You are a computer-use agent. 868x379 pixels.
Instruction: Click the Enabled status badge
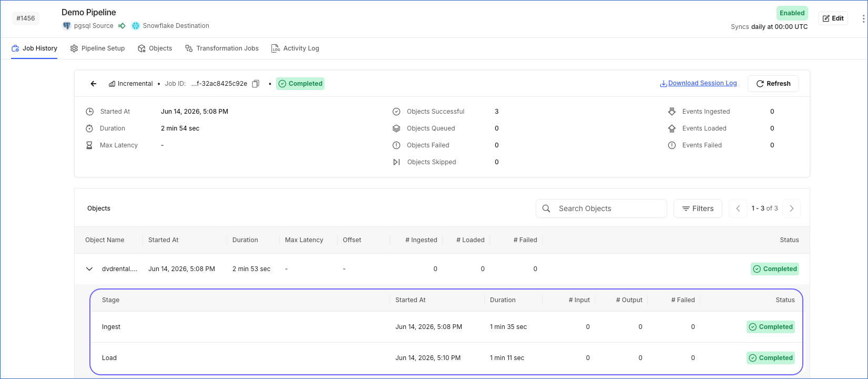[x=792, y=13]
